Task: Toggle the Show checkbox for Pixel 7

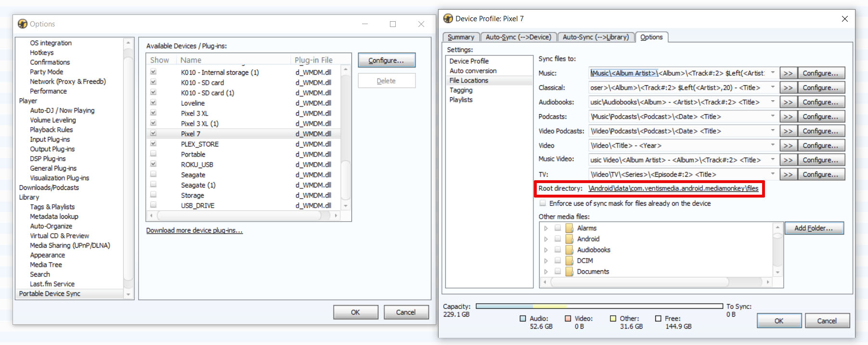Action: point(153,133)
